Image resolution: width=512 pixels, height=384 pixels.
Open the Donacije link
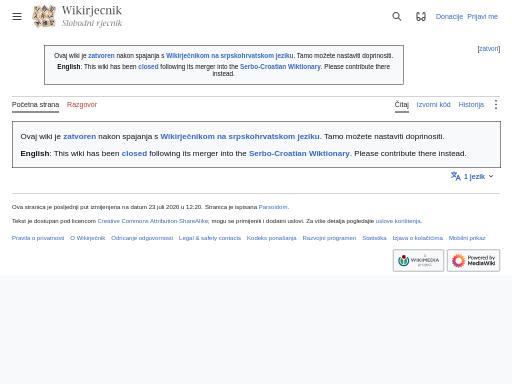(x=449, y=17)
